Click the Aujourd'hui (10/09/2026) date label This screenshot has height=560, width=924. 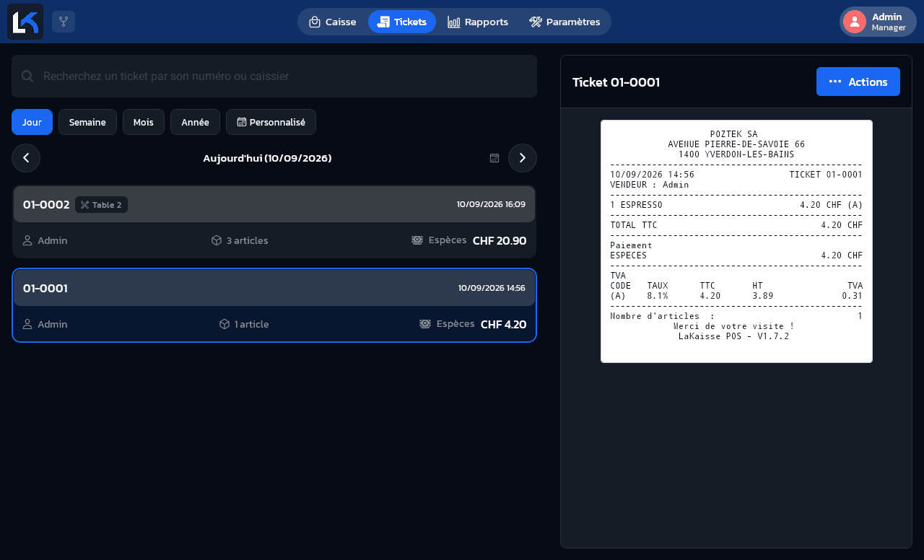(x=267, y=158)
